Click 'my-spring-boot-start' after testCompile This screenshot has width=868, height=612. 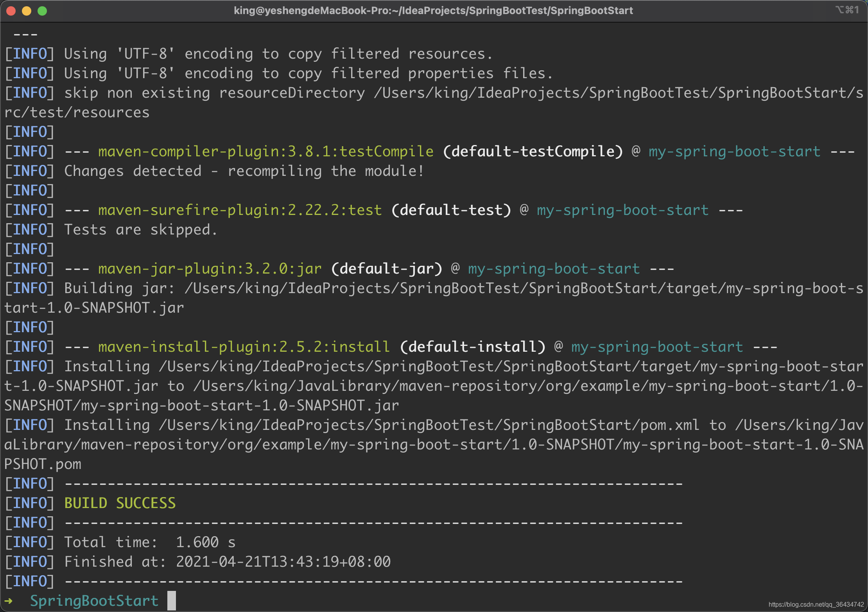tap(735, 151)
